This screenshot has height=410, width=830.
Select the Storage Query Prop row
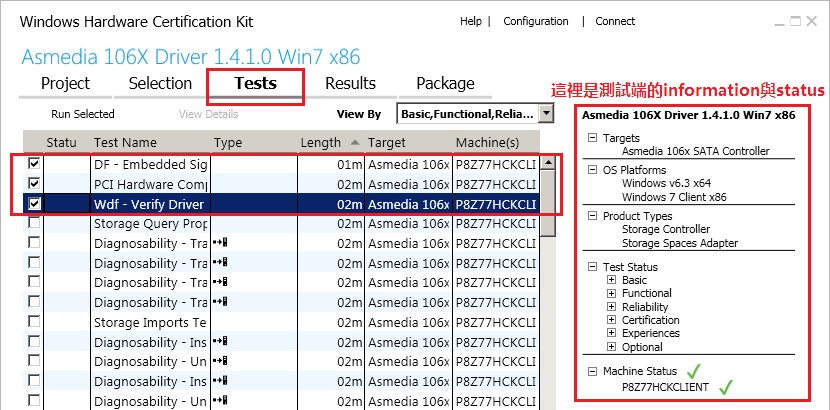point(282,224)
